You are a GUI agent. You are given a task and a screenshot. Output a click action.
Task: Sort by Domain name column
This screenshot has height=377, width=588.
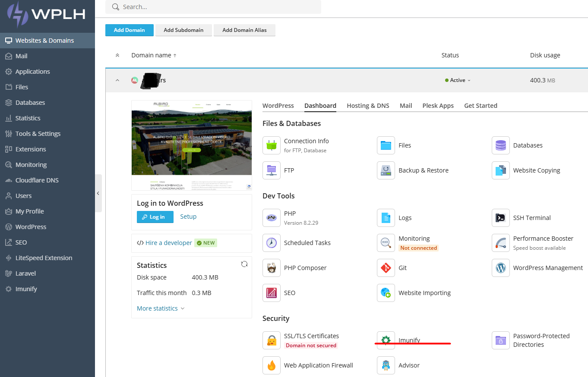pyautogui.click(x=154, y=55)
